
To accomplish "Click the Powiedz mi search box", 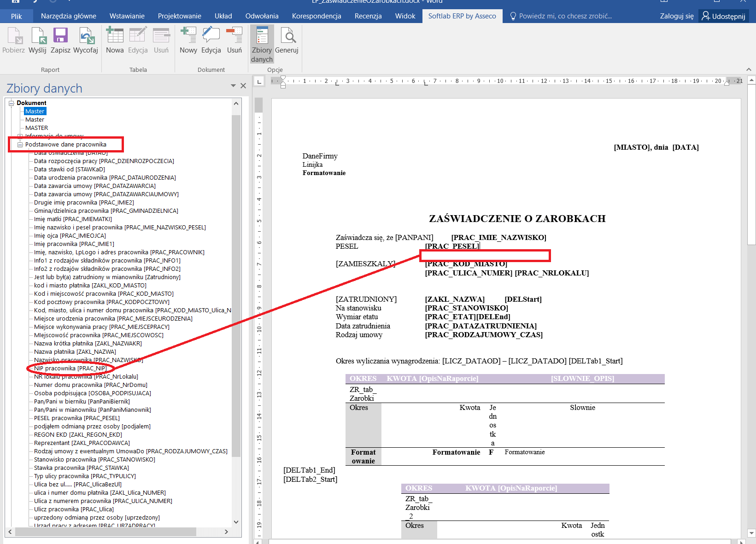I will click(x=565, y=16).
